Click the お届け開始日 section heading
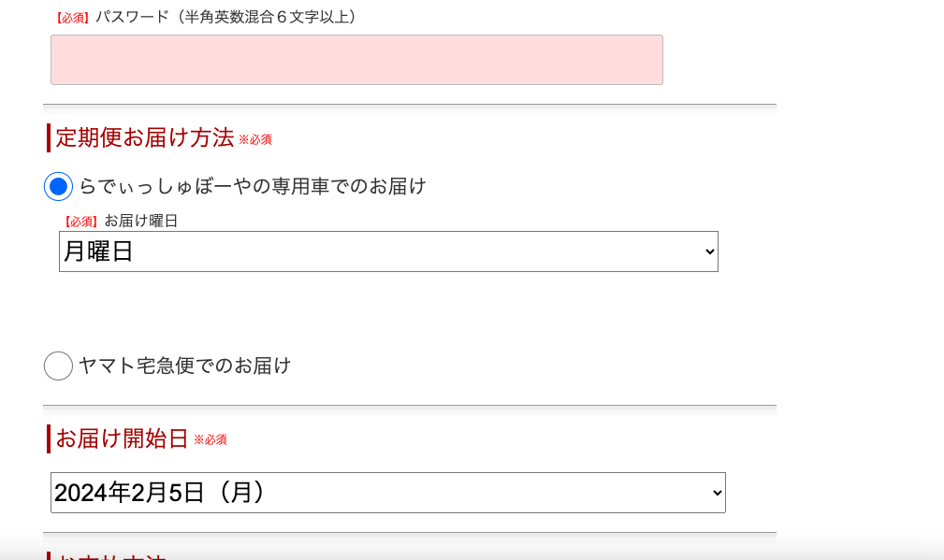The height and width of the screenshot is (560, 944). coord(122,438)
